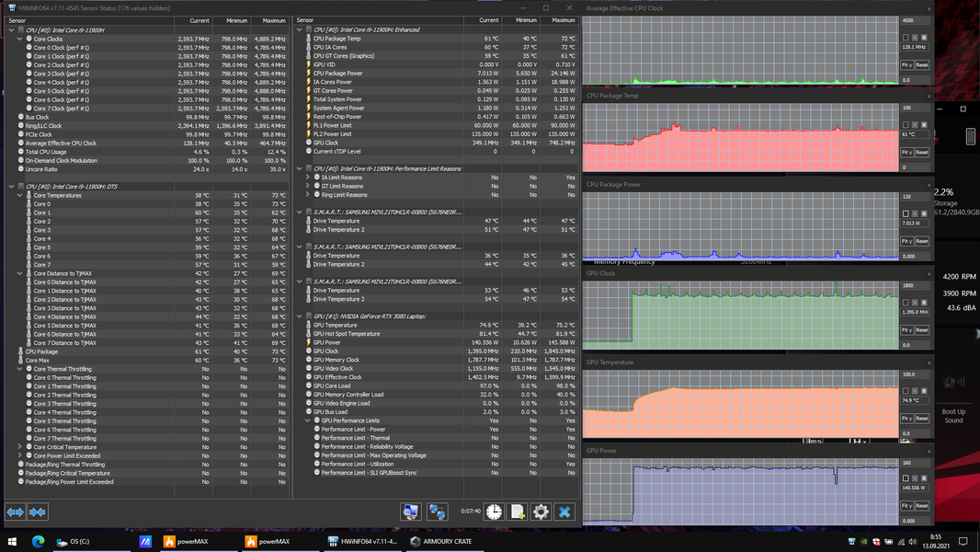Image resolution: width=980 pixels, height=552 pixels.
Task: Click Fit y on CPU Package Power graph
Action: 906,241
